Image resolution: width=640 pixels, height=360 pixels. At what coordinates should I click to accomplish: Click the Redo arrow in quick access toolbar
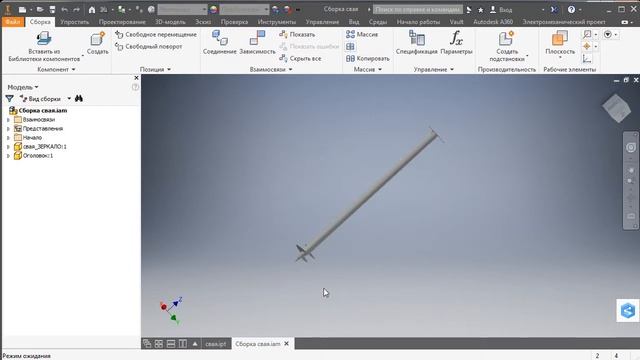(x=76, y=9)
